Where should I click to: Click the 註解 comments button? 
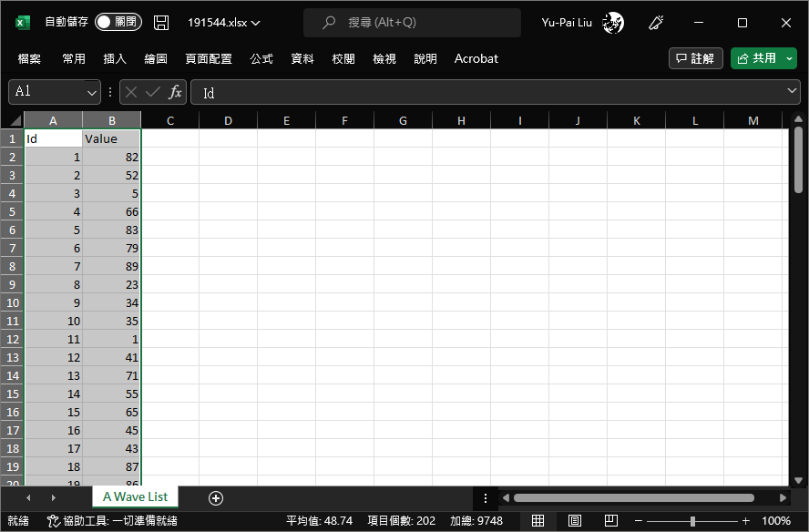click(x=695, y=58)
